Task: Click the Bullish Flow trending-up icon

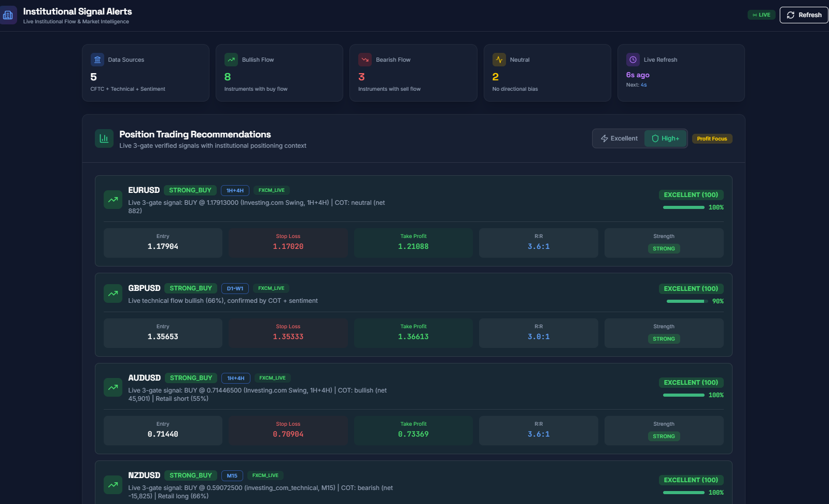Action: (231, 60)
